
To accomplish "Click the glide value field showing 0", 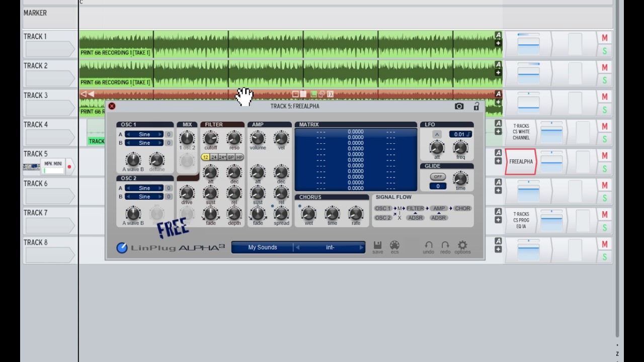I will click(438, 186).
